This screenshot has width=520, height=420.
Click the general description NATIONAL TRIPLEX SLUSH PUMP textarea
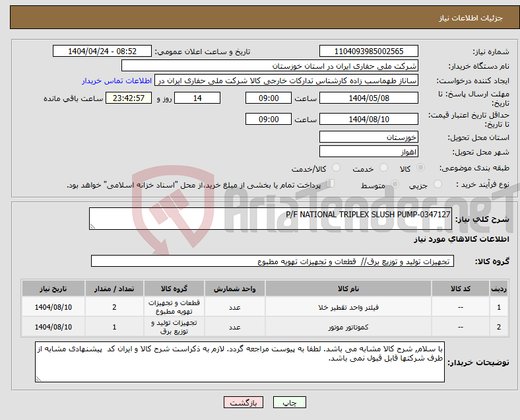pyautogui.click(x=271, y=219)
